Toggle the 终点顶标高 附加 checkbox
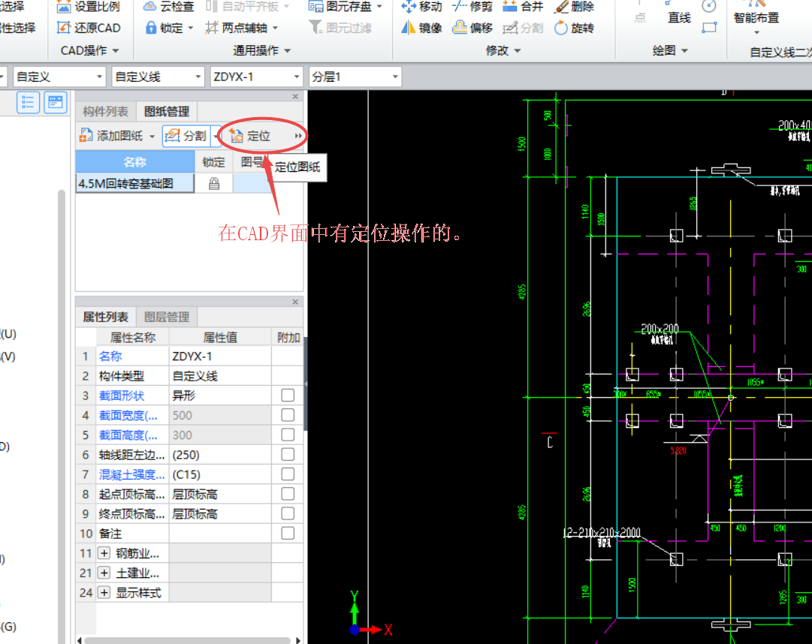This screenshot has width=812, height=644. coord(288,513)
